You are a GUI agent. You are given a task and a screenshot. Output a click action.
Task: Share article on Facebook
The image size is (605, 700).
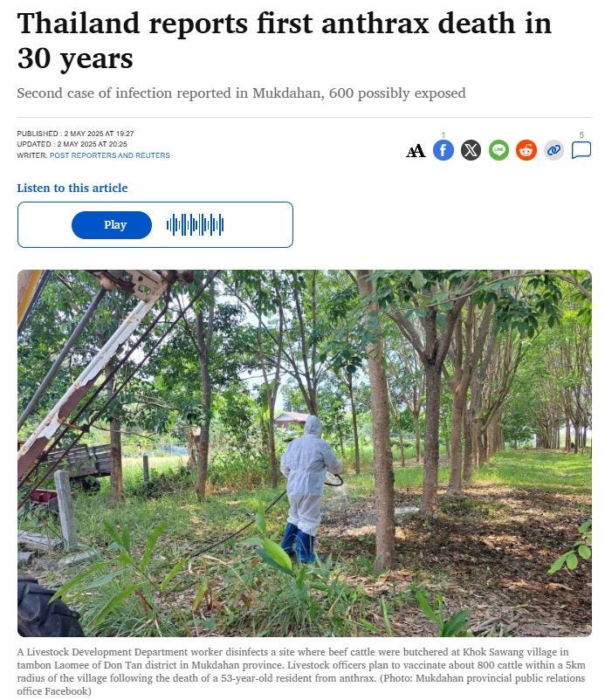coord(443,150)
